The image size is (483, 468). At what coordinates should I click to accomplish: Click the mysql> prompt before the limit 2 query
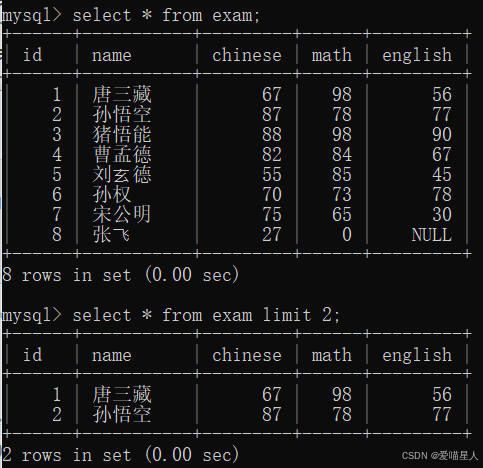click(x=32, y=316)
